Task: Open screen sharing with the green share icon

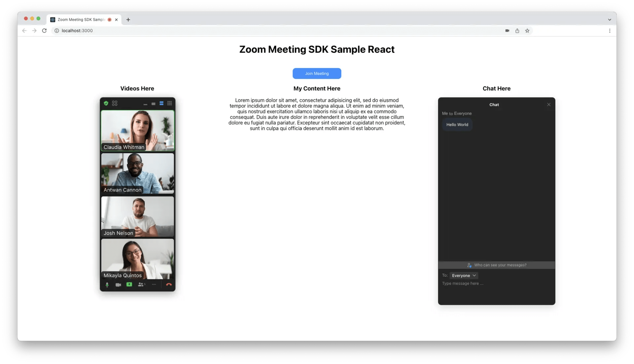Action: click(129, 284)
